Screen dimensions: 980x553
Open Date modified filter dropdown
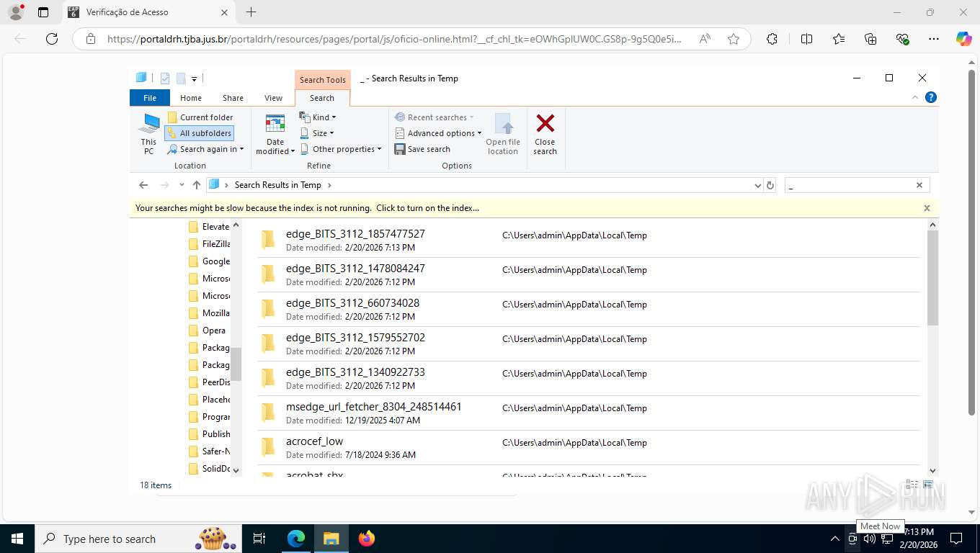[275, 134]
